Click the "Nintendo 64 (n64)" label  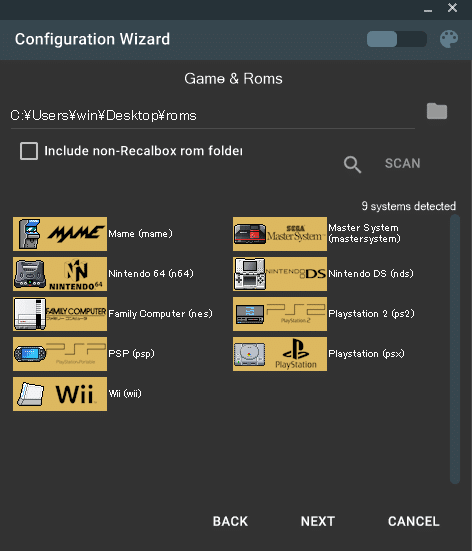(151, 274)
